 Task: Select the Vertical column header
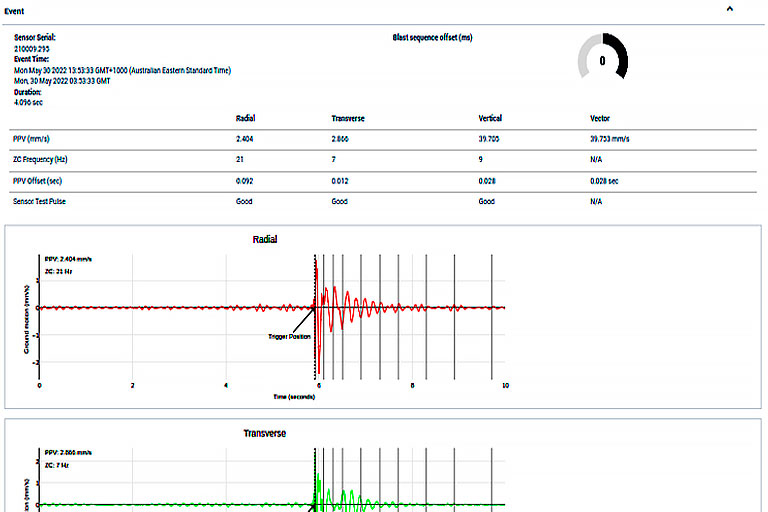click(490, 118)
